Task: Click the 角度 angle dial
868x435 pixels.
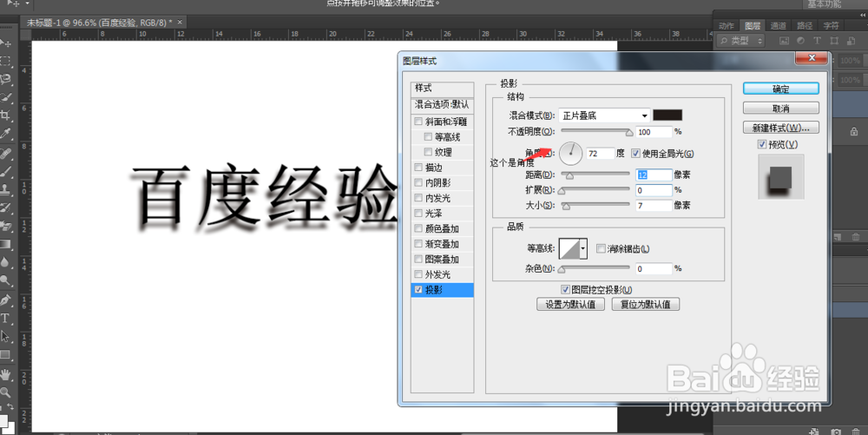Action: pyautogui.click(x=571, y=154)
